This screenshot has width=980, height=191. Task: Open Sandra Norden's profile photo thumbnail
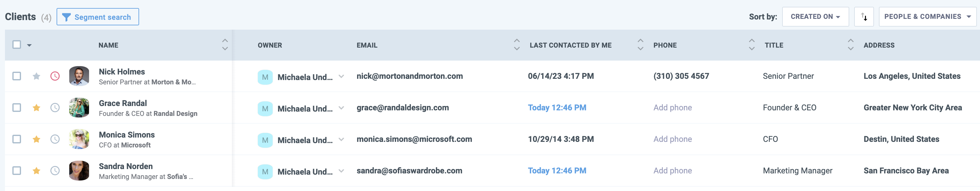79,171
